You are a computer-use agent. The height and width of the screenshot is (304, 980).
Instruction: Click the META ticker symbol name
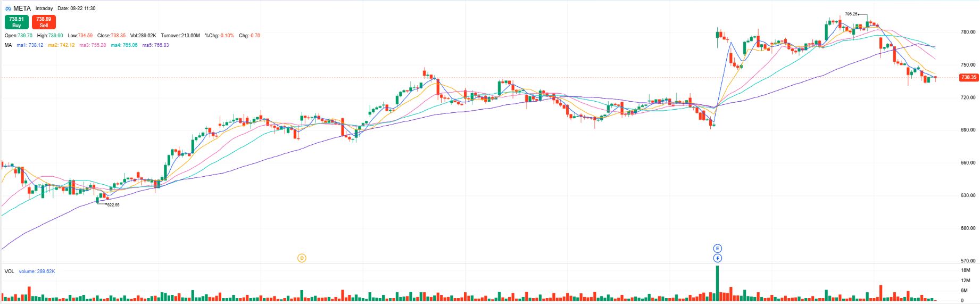(22, 9)
